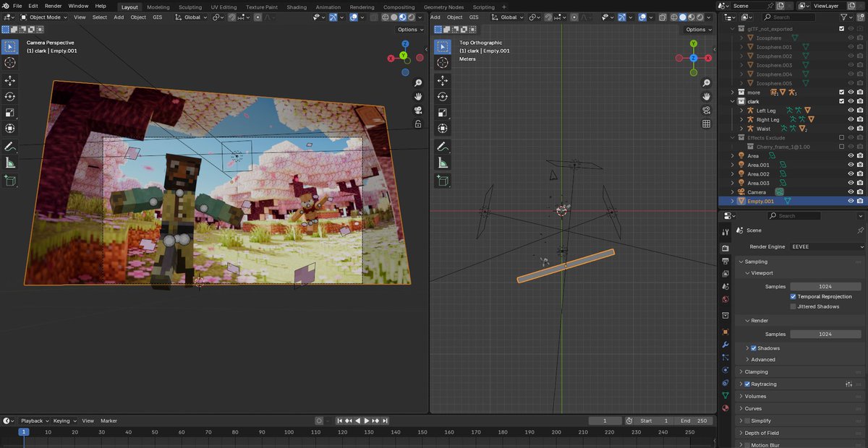868x448 pixels.
Task: Expand the Clamping panel
Action: pyautogui.click(x=756, y=372)
